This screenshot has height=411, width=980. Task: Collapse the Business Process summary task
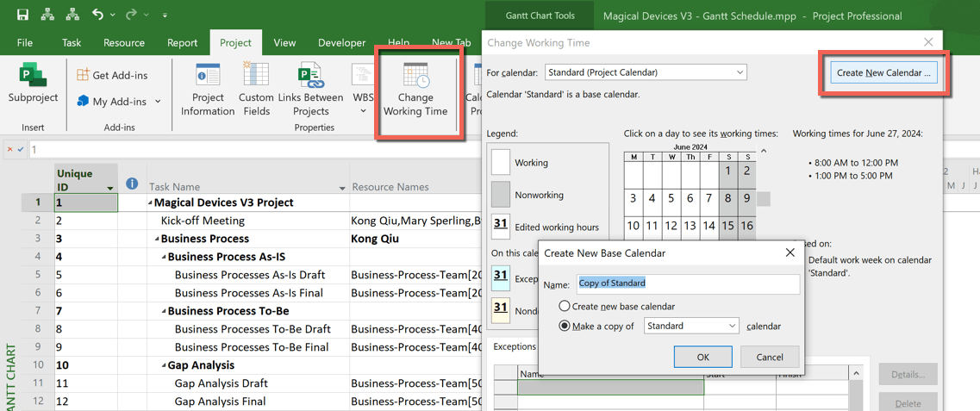point(157,240)
